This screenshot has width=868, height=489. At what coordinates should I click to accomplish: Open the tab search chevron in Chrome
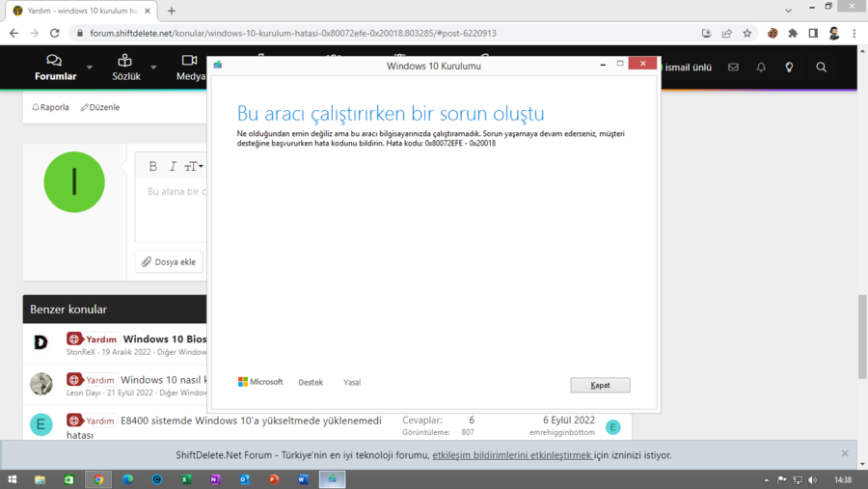[x=788, y=11]
